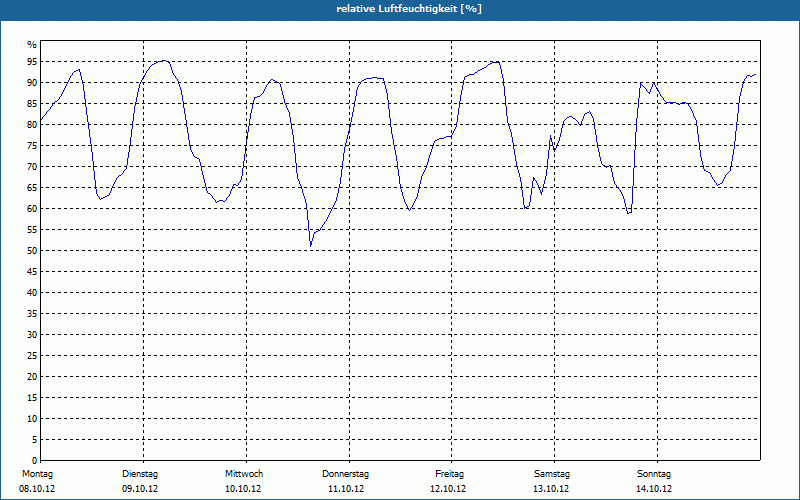The width and height of the screenshot is (800, 500).
Task: Click the y-axis value 20
Action: [x=32, y=377]
